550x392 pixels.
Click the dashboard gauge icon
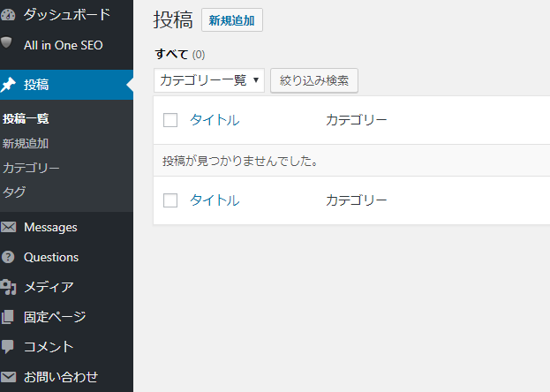click(9, 15)
